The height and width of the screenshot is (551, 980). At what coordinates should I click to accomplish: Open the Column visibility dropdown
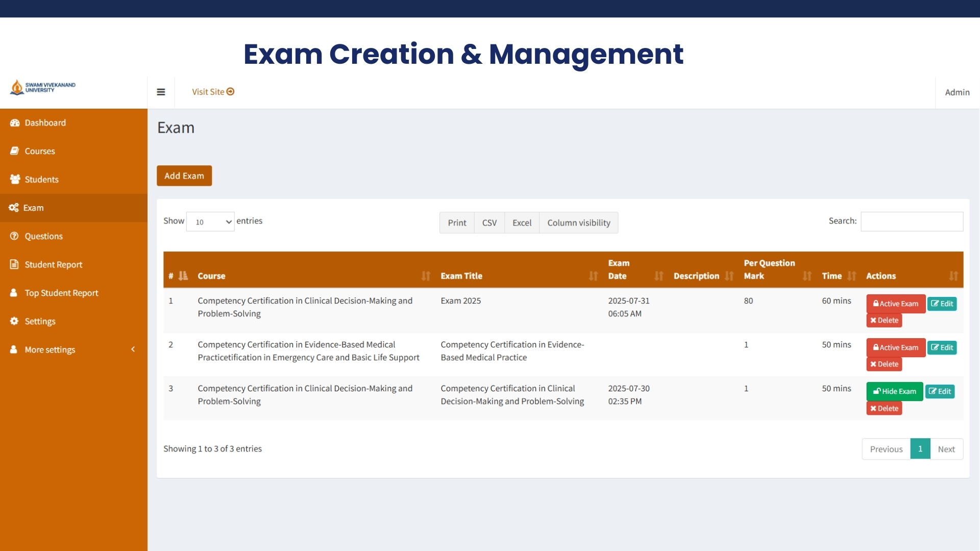(578, 222)
